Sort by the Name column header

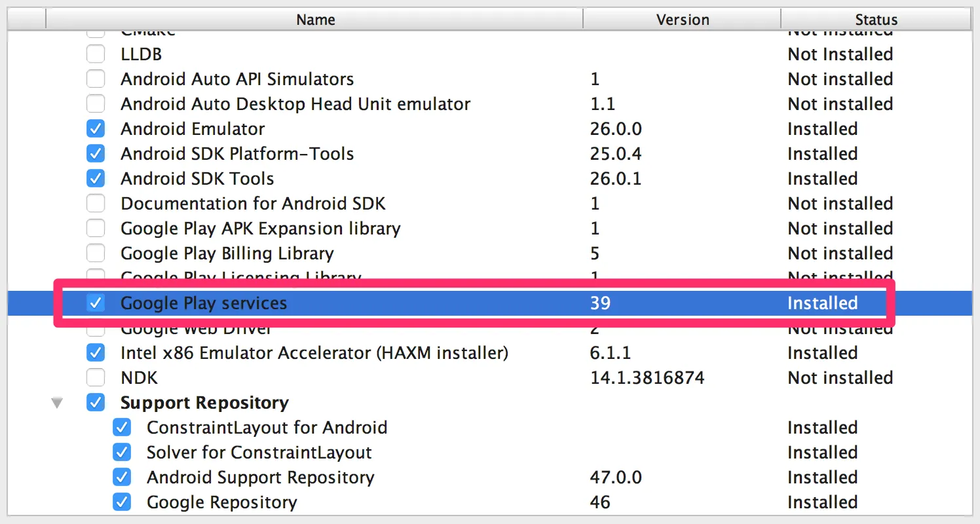[315, 20]
